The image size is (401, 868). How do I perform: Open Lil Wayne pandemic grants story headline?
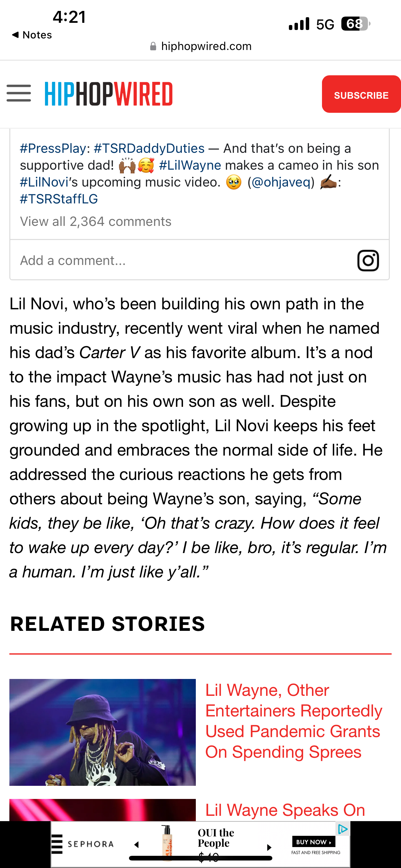294,721
